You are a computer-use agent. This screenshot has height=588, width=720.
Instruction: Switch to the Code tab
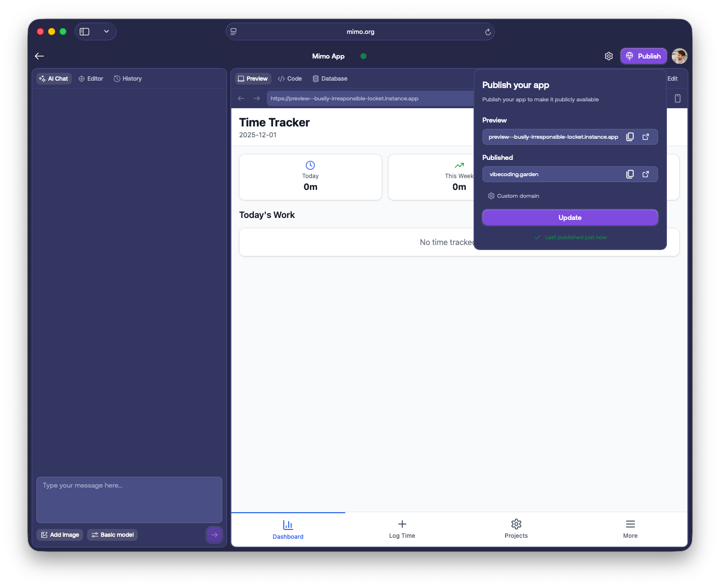(290, 79)
